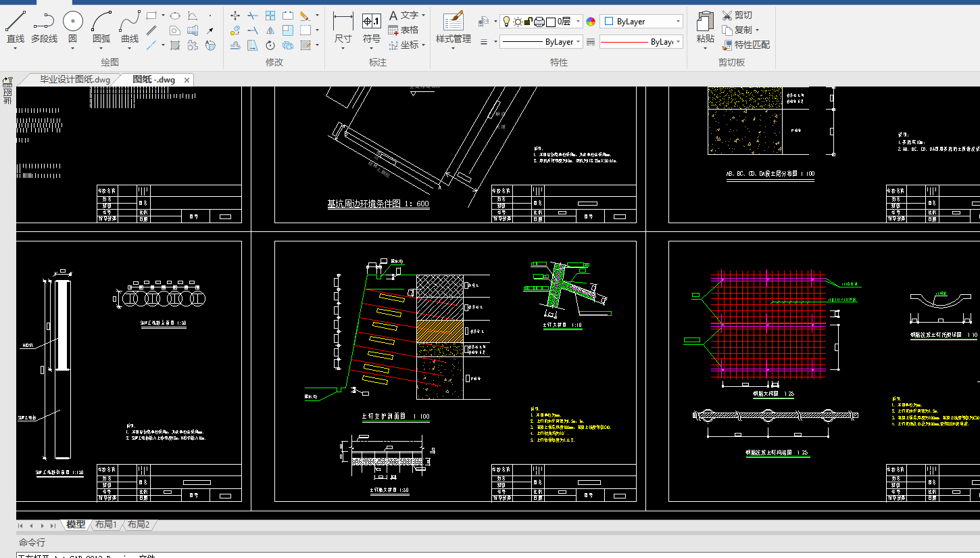This screenshot has width=980, height=558.
Task: Toggle the layer freeze sun icon
Action: coord(517,22)
